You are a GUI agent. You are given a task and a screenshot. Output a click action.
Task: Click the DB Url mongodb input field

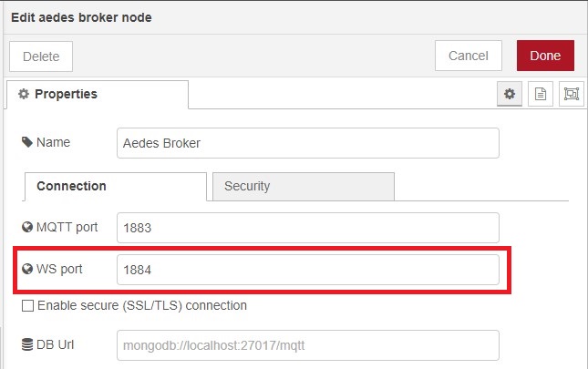[x=308, y=345]
